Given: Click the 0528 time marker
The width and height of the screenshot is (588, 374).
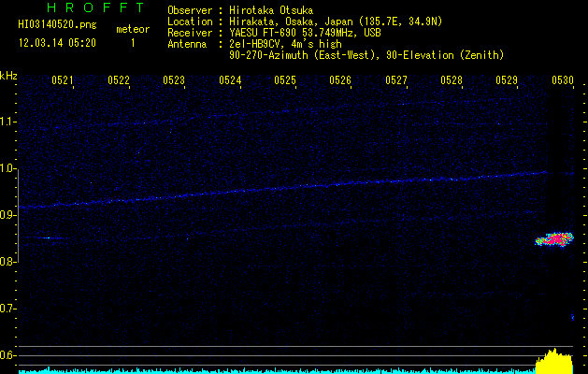Looking at the screenshot, I should (452, 80).
